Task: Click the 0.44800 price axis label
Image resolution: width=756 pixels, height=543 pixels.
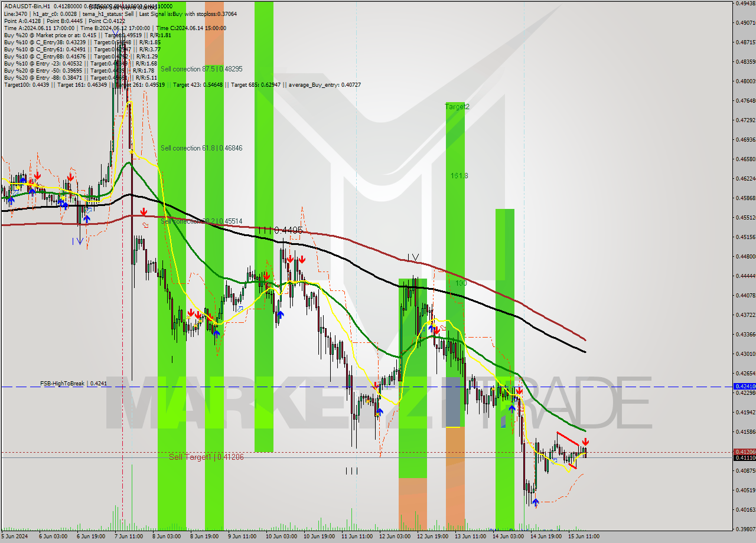Action: click(x=744, y=257)
